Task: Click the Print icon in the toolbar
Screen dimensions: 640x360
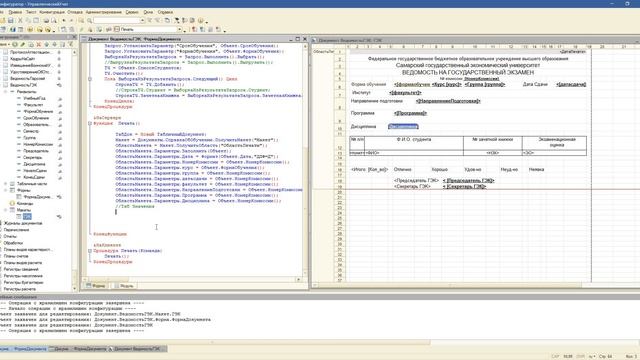Action: [46, 20]
